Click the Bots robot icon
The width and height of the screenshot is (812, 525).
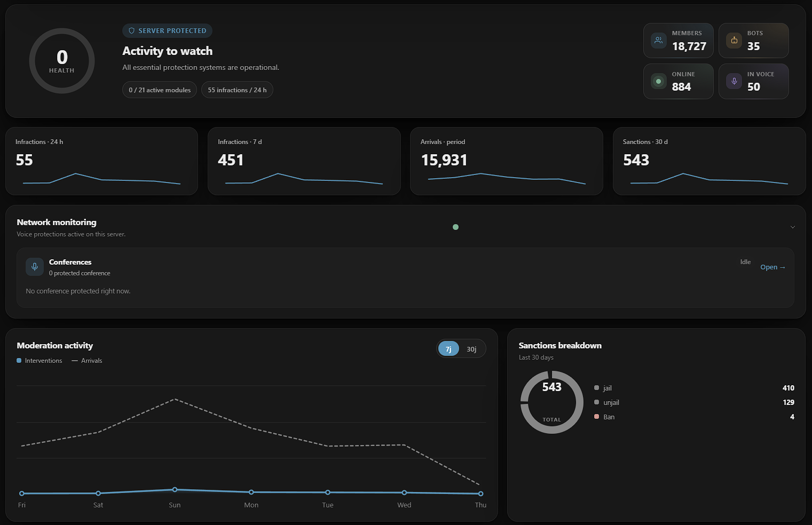point(734,41)
